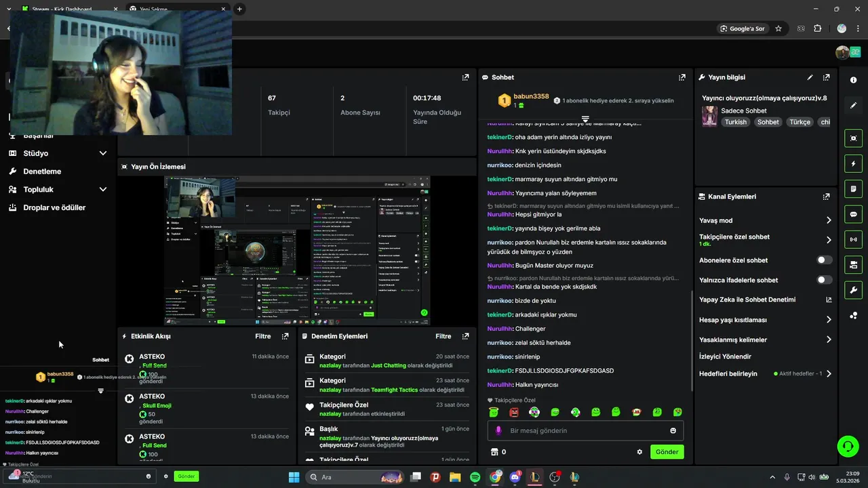Click babun3358 username in chat banner
The width and height of the screenshot is (868, 488).
click(x=531, y=96)
